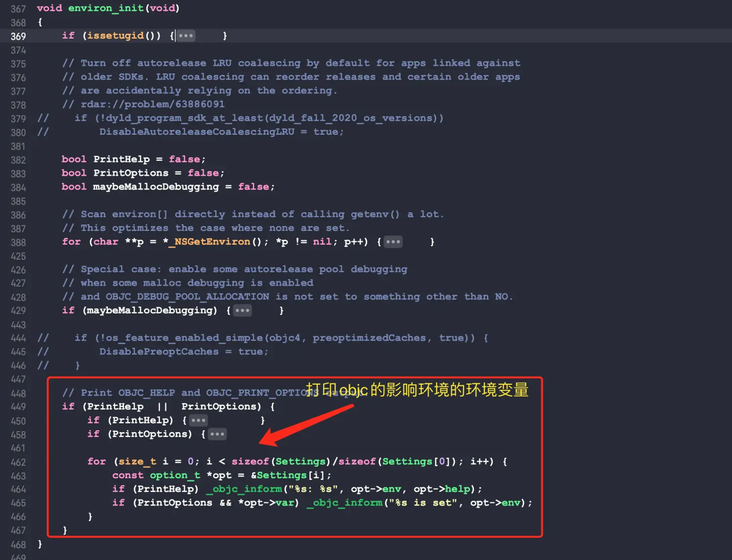Screen dimensions: 732x560
Task: Click line number 462 in the gutter
Action: (x=18, y=462)
